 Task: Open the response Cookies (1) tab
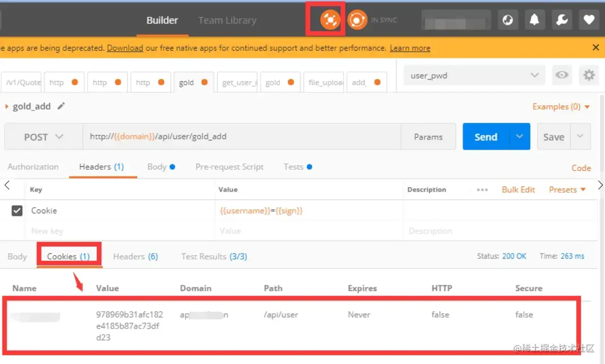[x=68, y=257]
